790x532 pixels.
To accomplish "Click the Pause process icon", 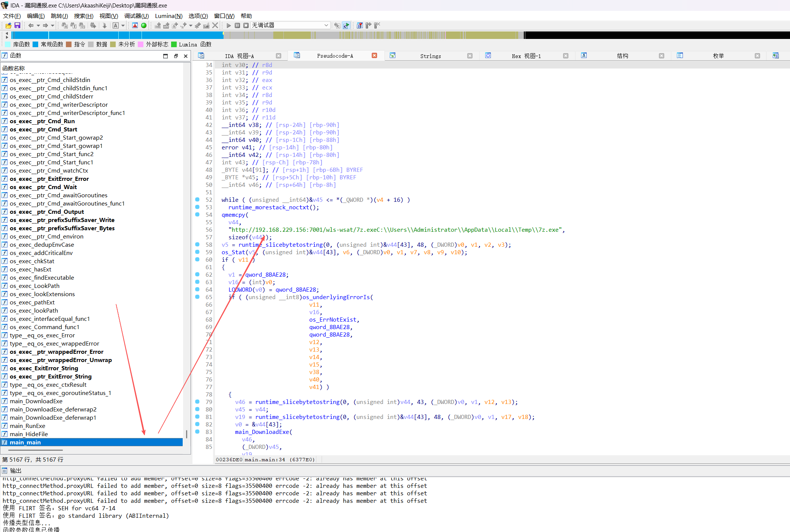I will 237,25.
